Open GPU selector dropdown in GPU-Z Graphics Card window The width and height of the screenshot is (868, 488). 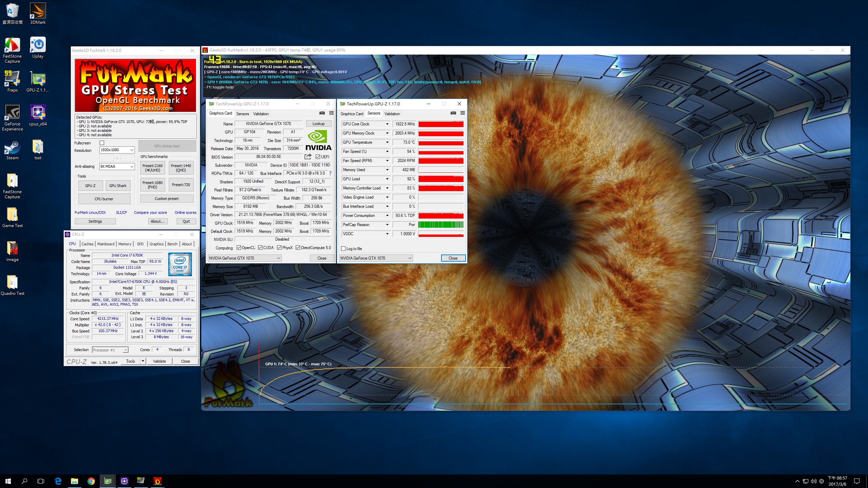[244, 258]
